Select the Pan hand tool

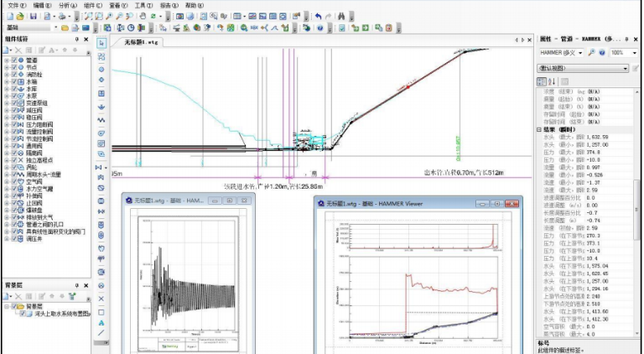[143, 17]
